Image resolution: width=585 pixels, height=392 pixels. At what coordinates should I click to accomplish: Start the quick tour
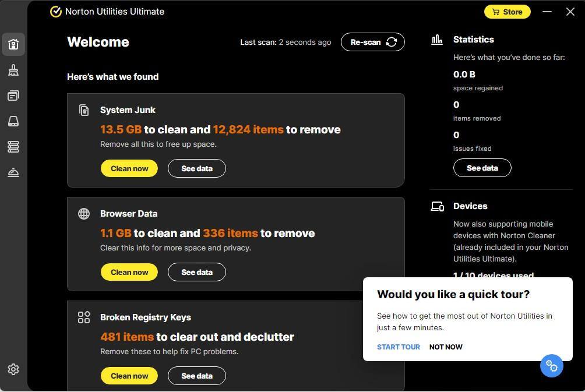[399, 347]
